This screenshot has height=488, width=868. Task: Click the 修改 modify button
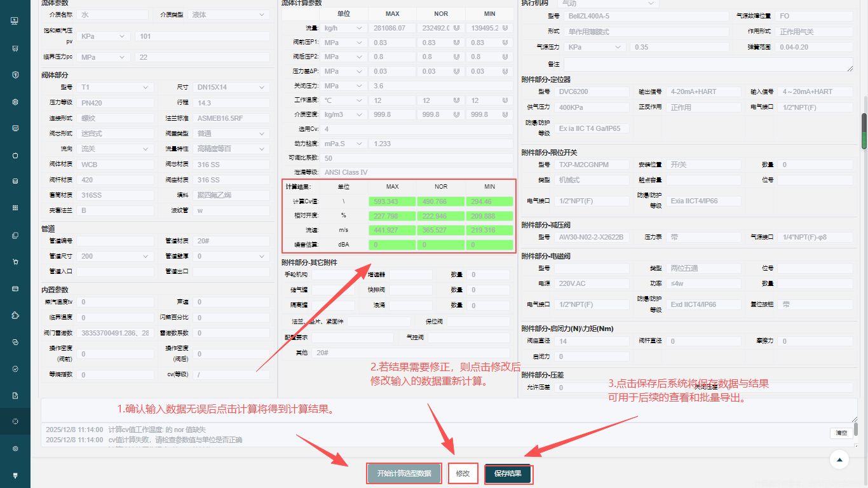click(x=463, y=473)
